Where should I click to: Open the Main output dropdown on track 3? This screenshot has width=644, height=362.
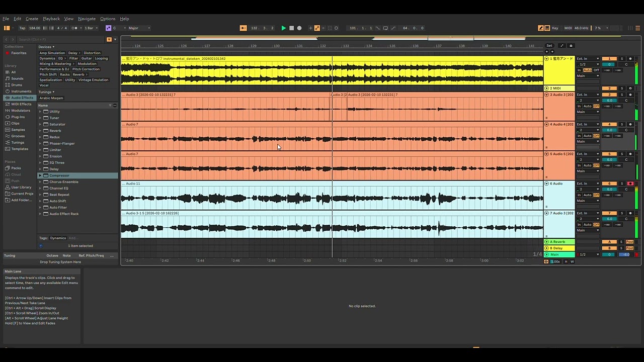point(588,112)
